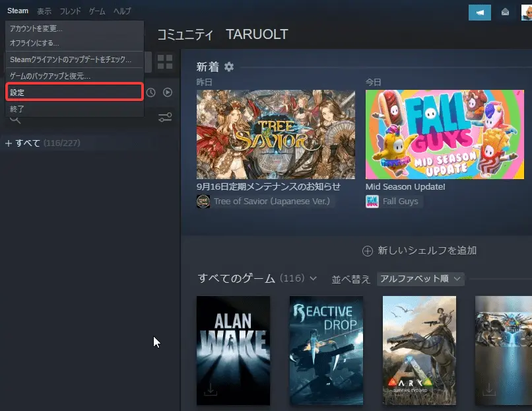Click Fall Guys small game icon
The image size is (532, 411).
coord(372,202)
